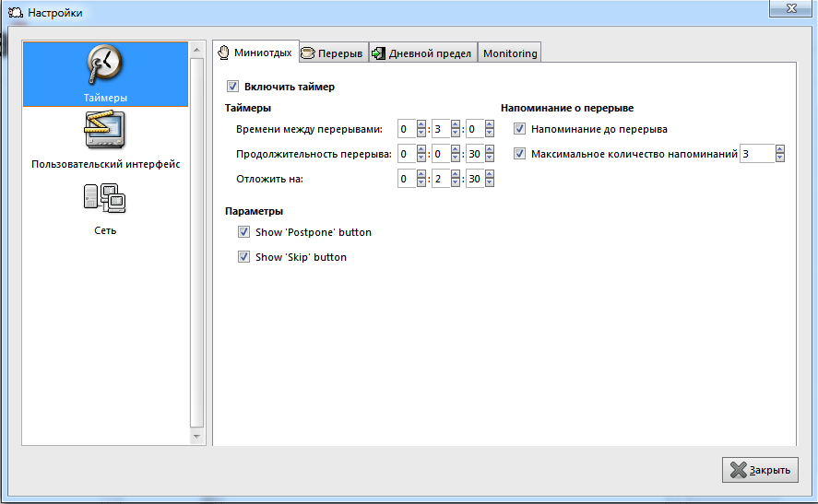Click seconds field of Продолжительность перерыва
The width and height of the screenshot is (818, 504).
click(x=475, y=154)
